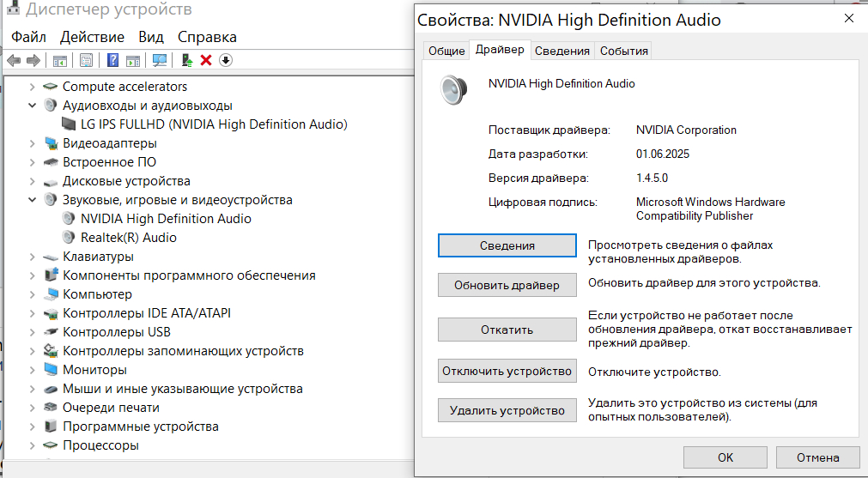Expand the Мониторы tree node
The height and width of the screenshot is (478, 868).
(x=33, y=370)
